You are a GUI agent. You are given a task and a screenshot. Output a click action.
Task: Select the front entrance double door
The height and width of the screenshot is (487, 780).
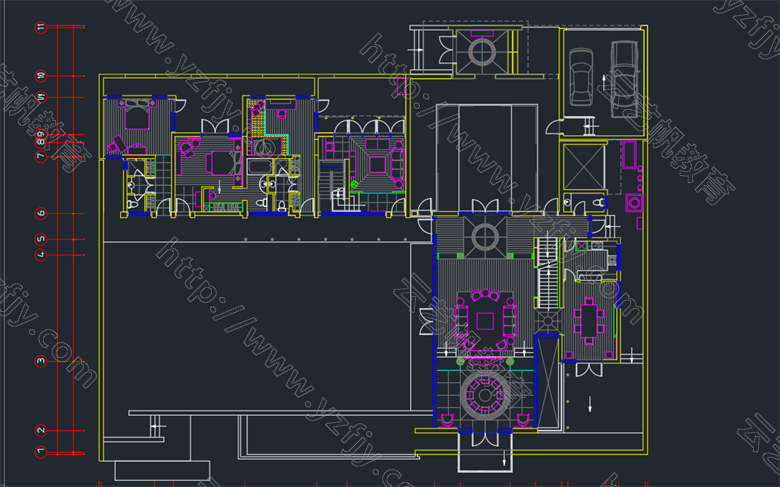point(485,438)
